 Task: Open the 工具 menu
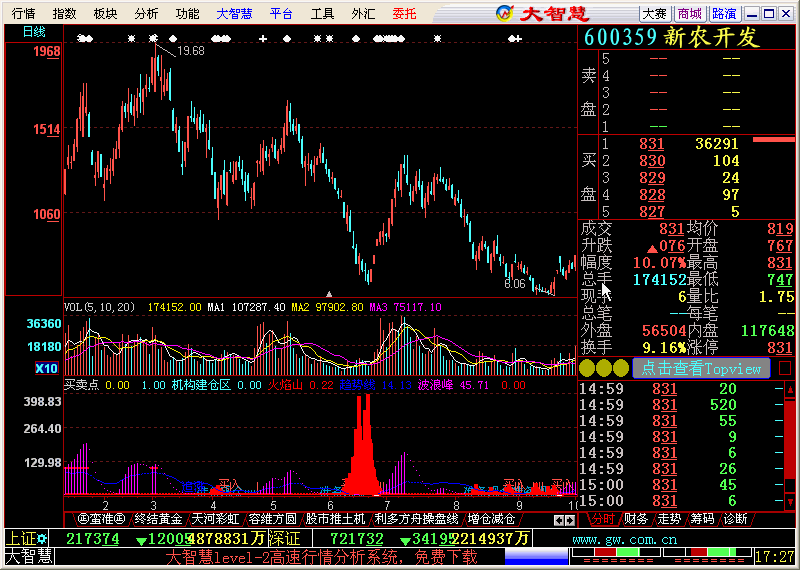pyautogui.click(x=322, y=14)
